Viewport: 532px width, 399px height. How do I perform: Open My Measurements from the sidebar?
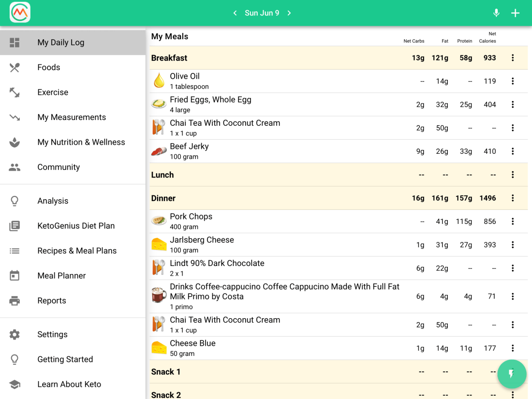click(72, 117)
